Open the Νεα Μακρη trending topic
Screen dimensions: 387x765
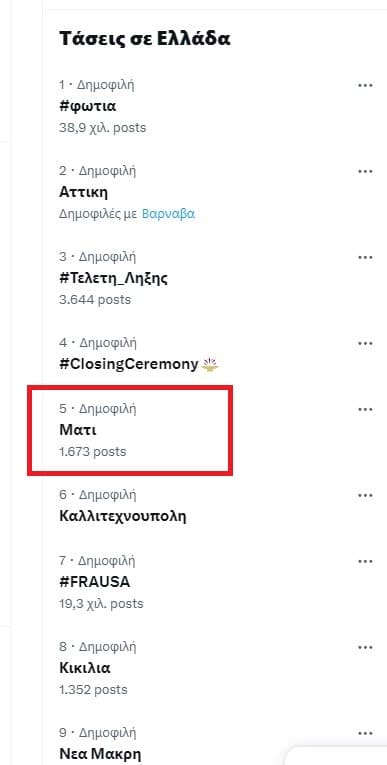coord(100,754)
